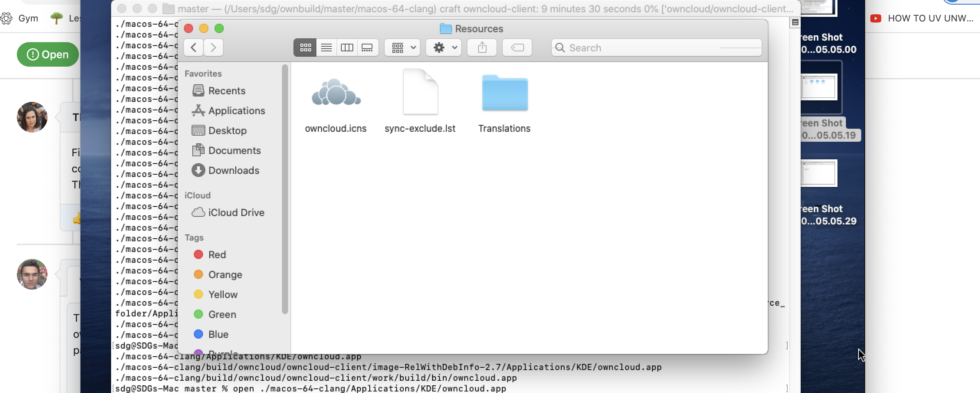Click the Translations folder name label
Image resolution: width=980 pixels, height=393 pixels.
click(x=504, y=128)
